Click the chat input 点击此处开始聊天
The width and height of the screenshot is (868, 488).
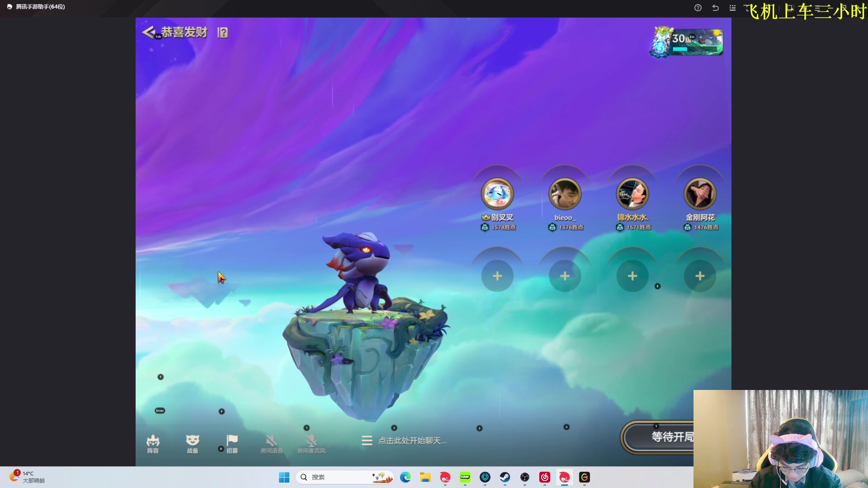pos(412,441)
